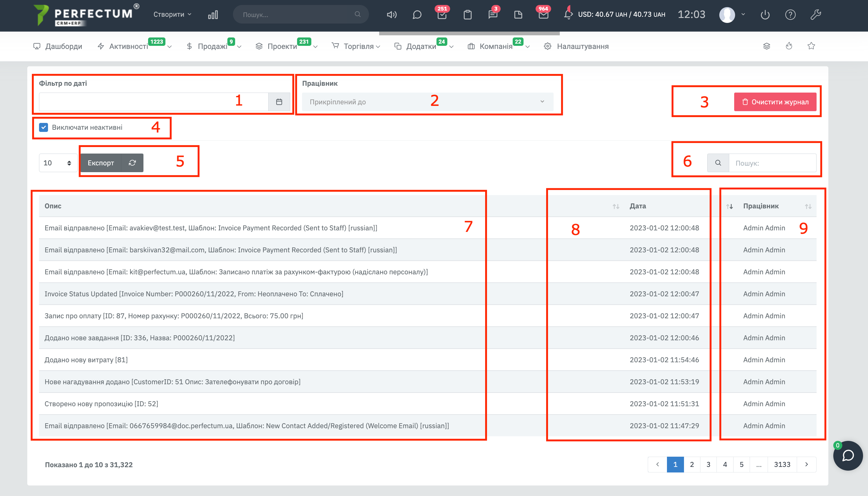This screenshot has height=496, width=868.
Task: Click the megaphone announcements icon
Action: [x=392, y=15]
